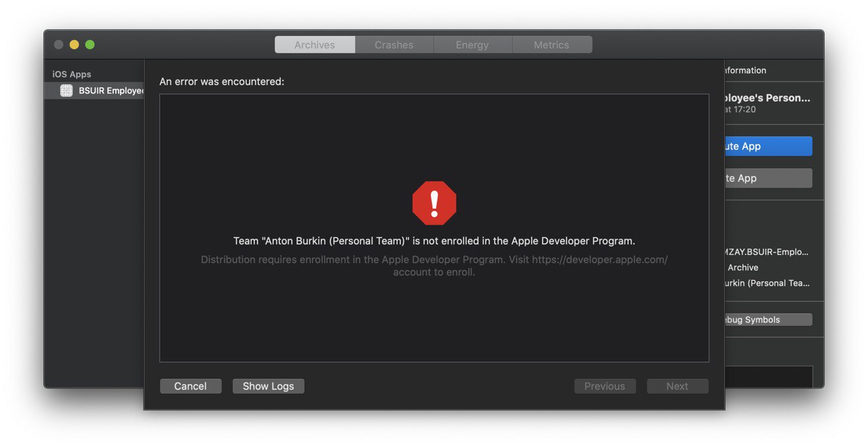Screen dimensions: 868x446
Task: Click the not enrolled error message text
Action: 434,241
